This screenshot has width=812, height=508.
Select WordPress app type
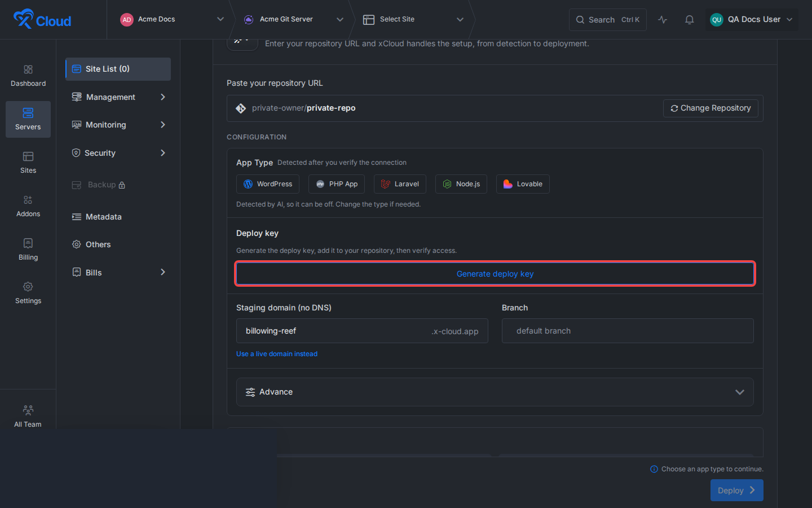268,184
